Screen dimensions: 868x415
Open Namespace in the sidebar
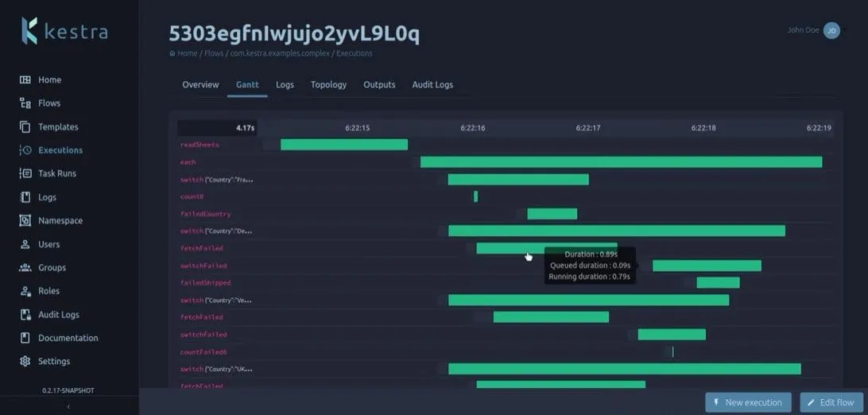pyautogui.click(x=60, y=220)
